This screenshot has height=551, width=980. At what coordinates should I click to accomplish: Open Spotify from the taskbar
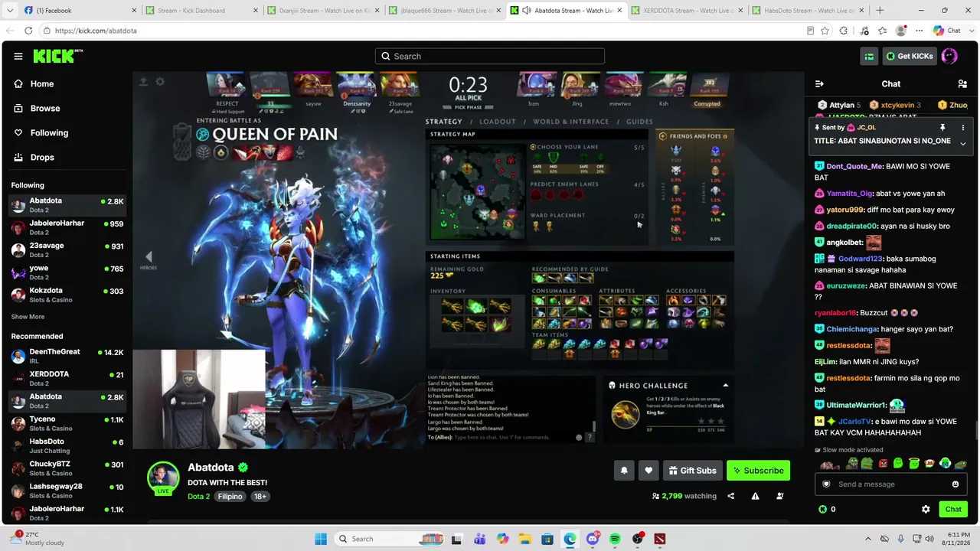615,539
